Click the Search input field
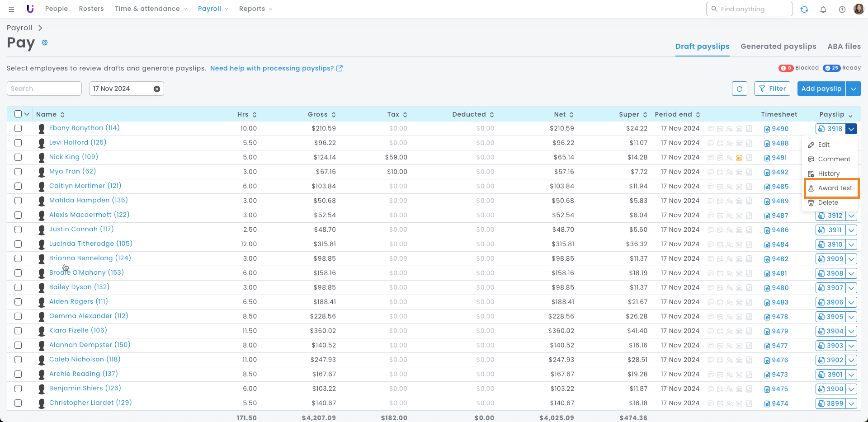 pos(44,89)
